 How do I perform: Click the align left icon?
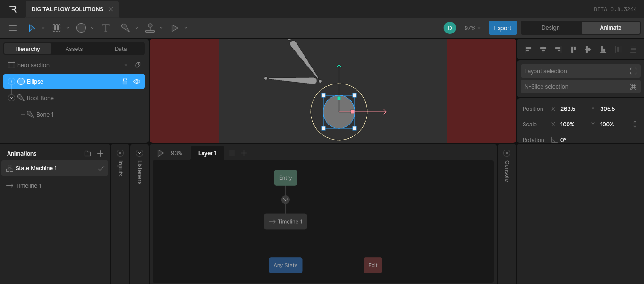pos(528,49)
